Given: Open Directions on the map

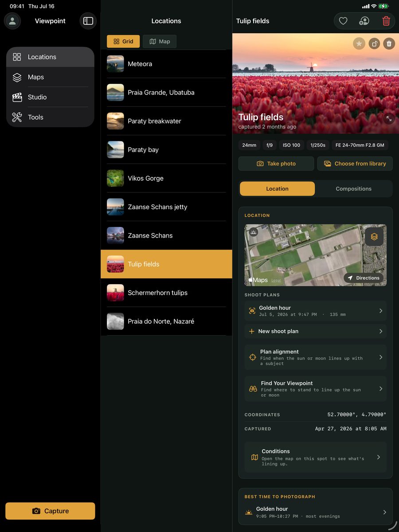Looking at the screenshot, I should [x=364, y=278].
